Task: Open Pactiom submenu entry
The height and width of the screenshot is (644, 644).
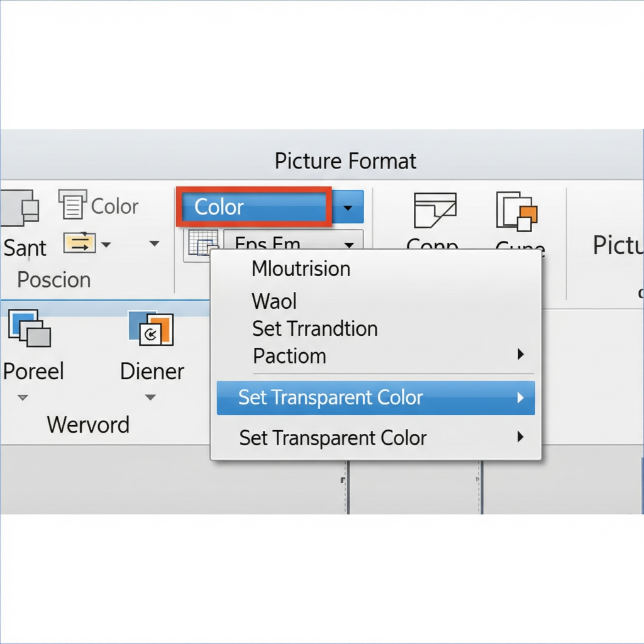Action: 289,356
